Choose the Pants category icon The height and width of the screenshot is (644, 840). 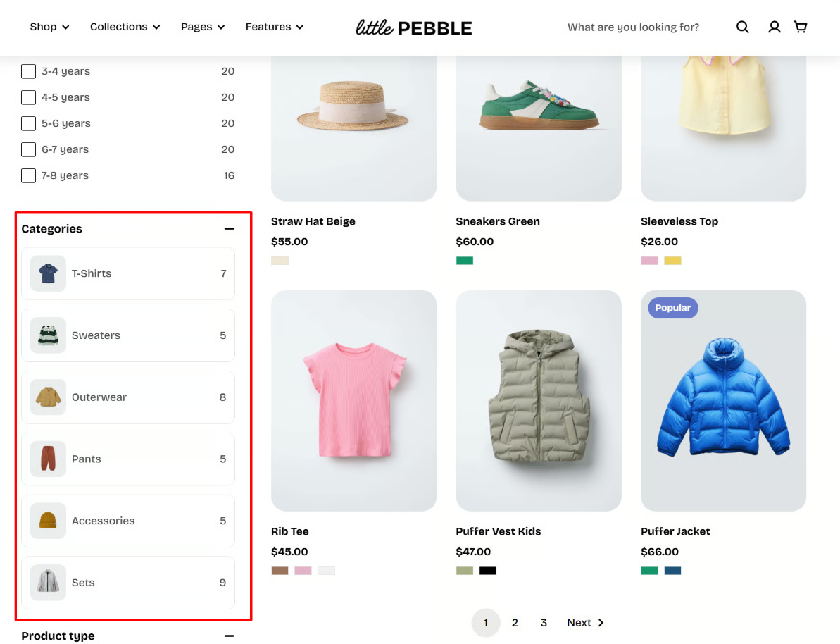(48, 459)
